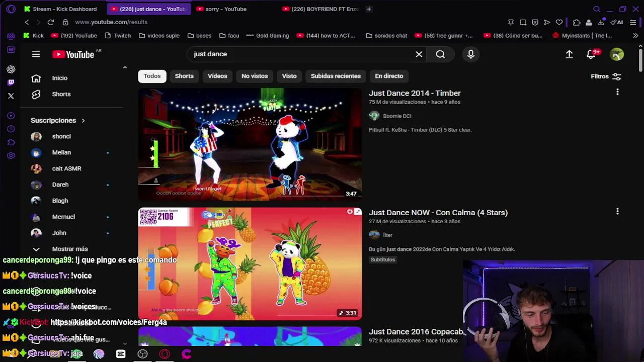
Task: Open the 'videos suple' bookmarks folder
Action: 159,36
